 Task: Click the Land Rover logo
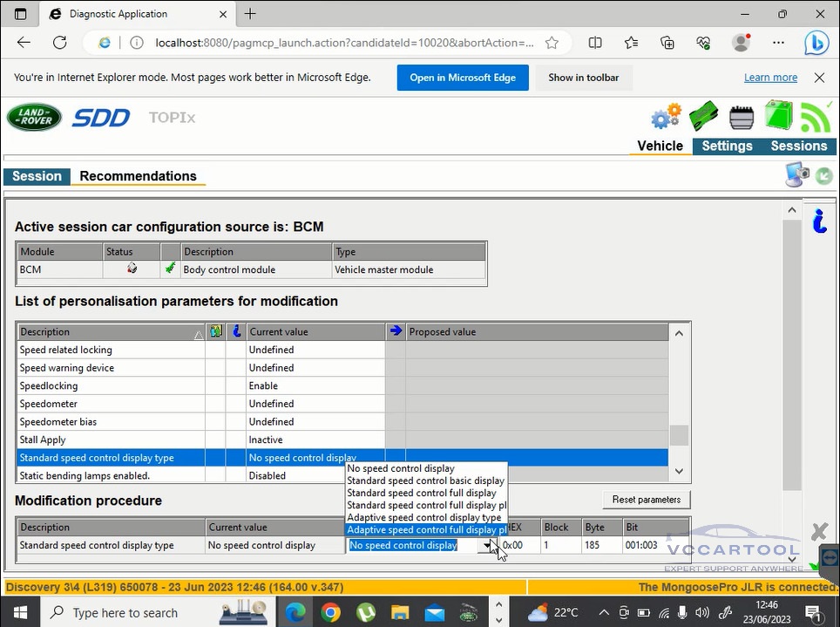pyautogui.click(x=35, y=118)
